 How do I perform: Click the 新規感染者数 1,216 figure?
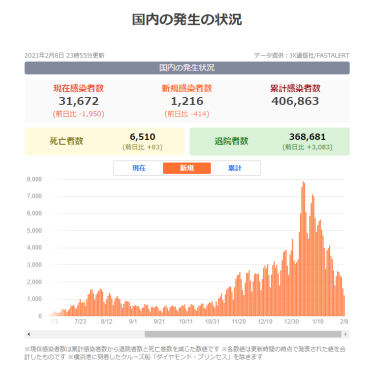[x=187, y=101]
